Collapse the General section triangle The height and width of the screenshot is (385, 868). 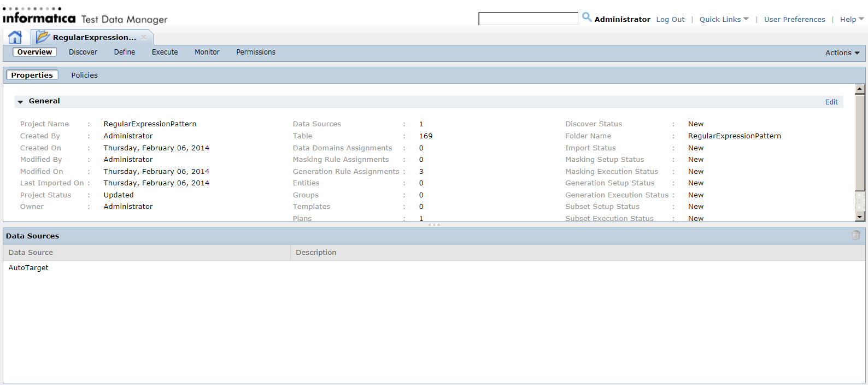pos(20,102)
